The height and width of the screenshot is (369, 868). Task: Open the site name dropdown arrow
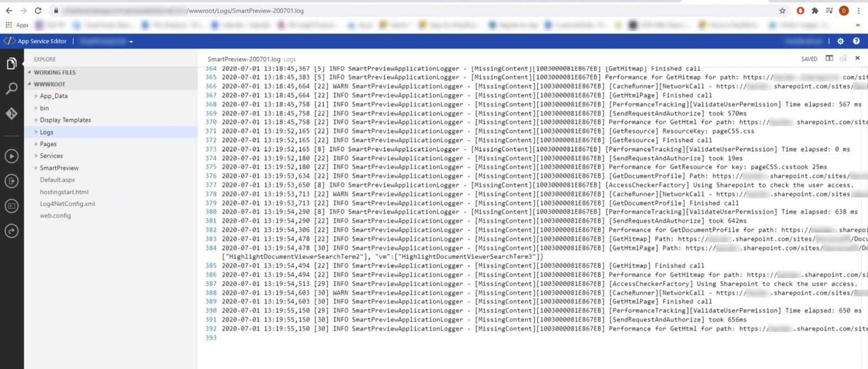click(x=131, y=41)
